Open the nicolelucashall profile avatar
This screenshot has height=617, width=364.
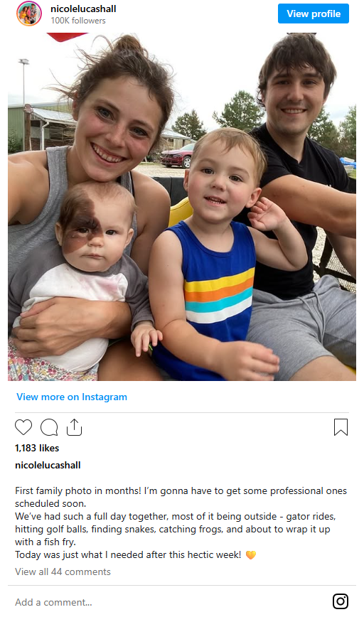(x=28, y=14)
